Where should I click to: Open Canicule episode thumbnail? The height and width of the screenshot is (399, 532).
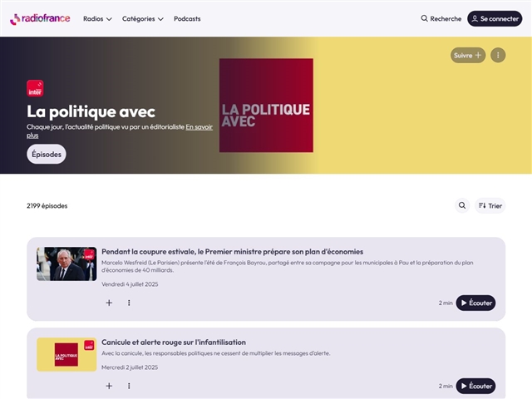tap(66, 355)
